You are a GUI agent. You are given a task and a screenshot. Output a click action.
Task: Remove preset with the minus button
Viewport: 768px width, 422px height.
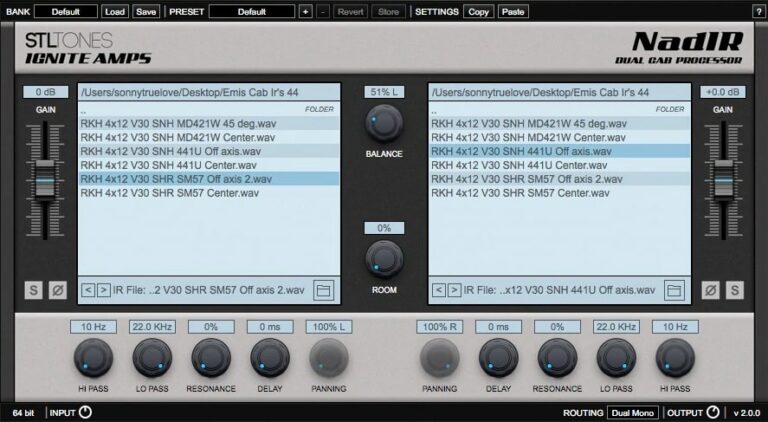(323, 12)
